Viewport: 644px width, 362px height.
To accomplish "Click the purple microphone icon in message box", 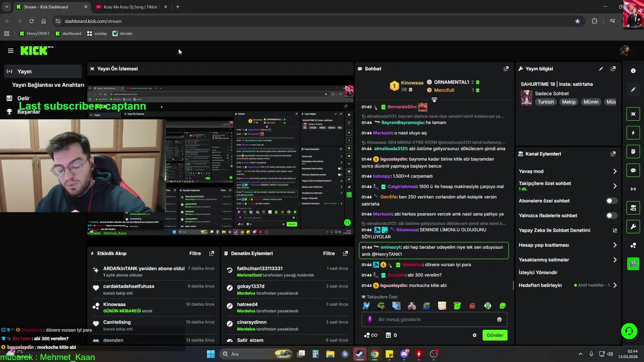I will pyautogui.click(x=370, y=319).
